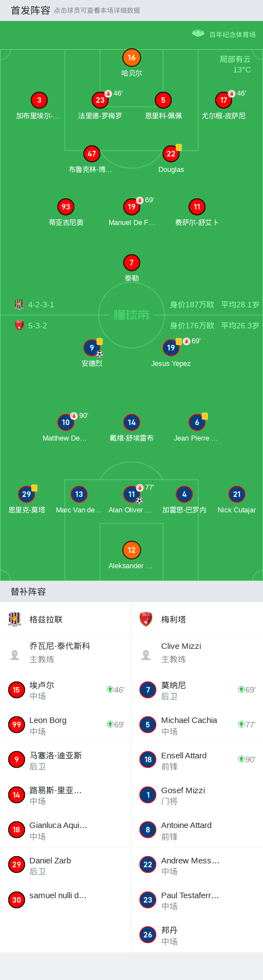Open goalkeeper number 16 哈贝尔's details

click(x=131, y=57)
